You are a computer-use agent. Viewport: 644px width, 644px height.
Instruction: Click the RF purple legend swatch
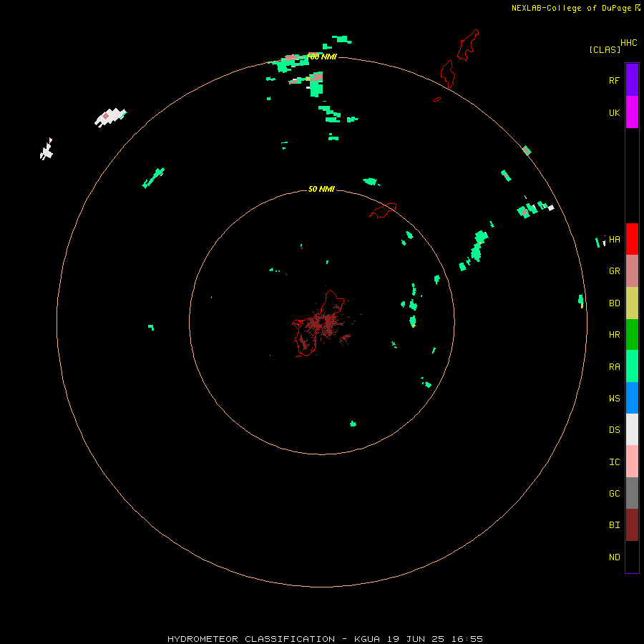click(x=632, y=80)
